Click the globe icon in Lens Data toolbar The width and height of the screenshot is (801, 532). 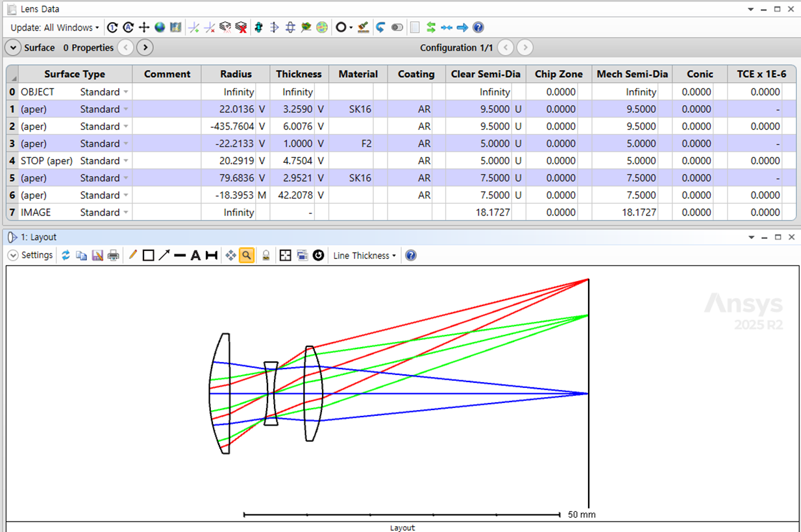tap(160, 27)
